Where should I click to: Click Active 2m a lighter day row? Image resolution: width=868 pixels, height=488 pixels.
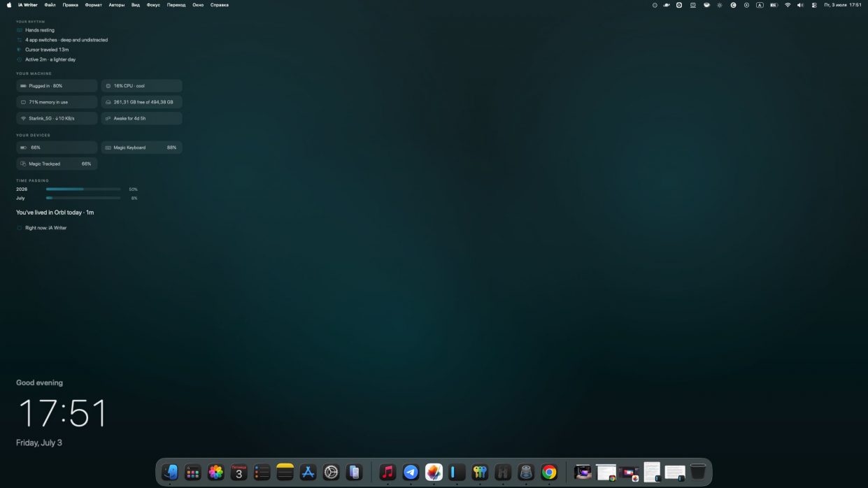tap(46, 59)
